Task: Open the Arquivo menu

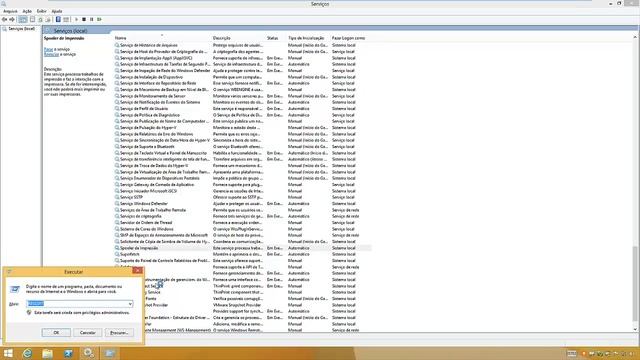Action: click(10, 11)
